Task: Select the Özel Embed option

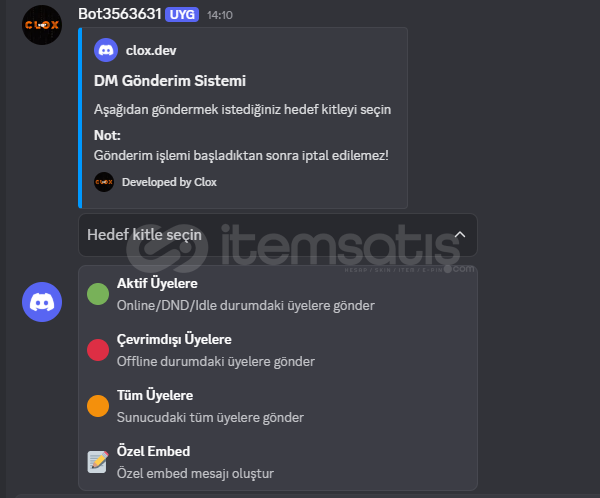Action: pyautogui.click(x=278, y=462)
